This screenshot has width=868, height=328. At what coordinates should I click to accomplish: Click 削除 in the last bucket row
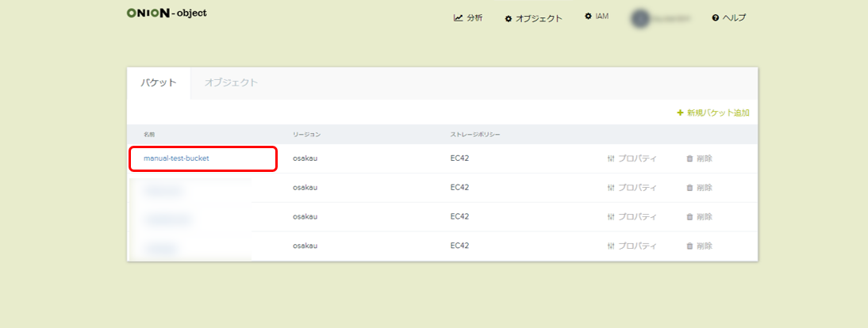699,246
